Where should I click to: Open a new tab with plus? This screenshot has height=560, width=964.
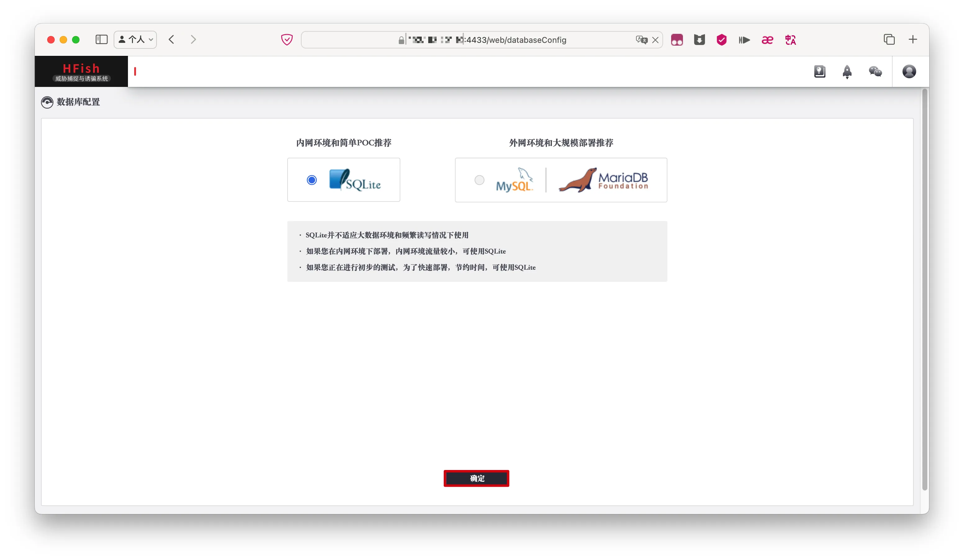912,39
